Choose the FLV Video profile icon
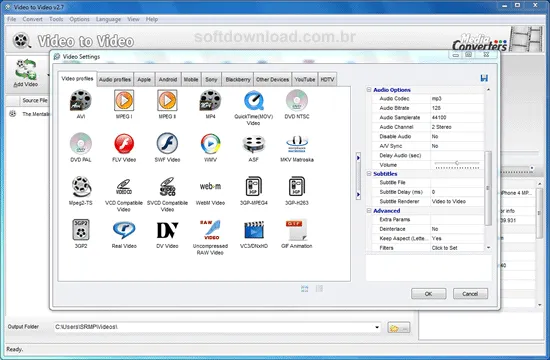The image size is (550, 360). pos(124,144)
